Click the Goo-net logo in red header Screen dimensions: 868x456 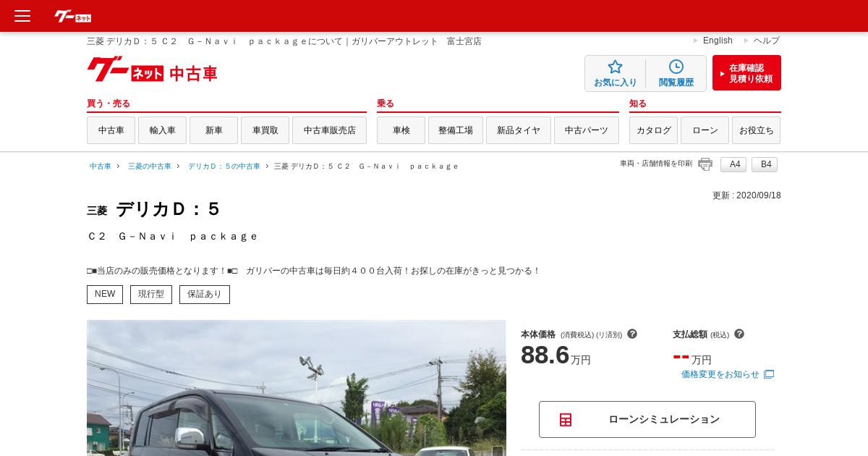pyautogui.click(x=73, y=16)
